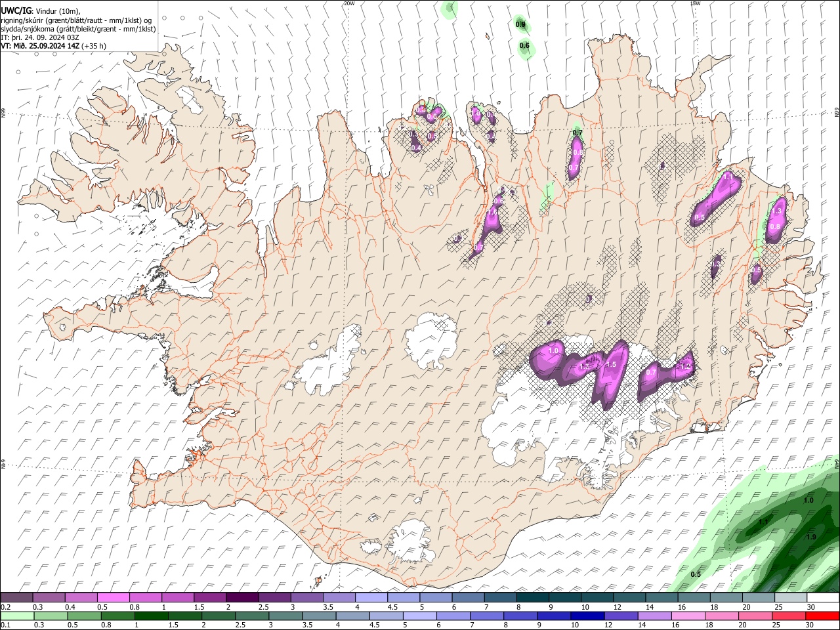840x630 pixels.
Task: Click the 1.9 rain value offshore southeast
Action: point(811,537)
